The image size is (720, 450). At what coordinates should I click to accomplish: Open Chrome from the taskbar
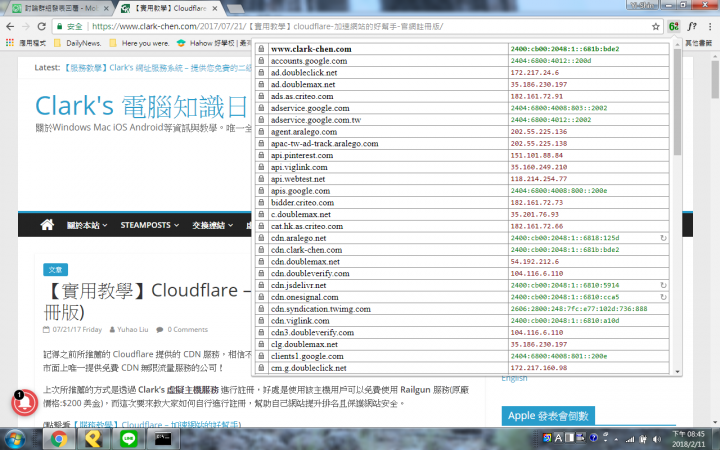(x=59, y=439)
